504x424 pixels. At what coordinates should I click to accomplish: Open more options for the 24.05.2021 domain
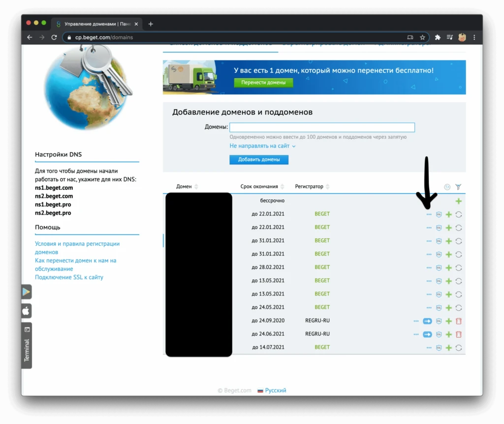click(x=429, y=308)
